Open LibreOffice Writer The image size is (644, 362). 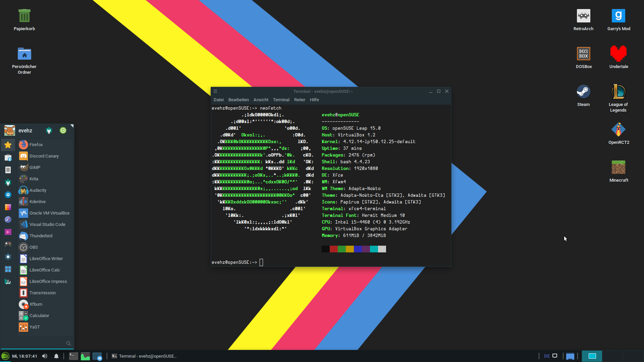coord(46,259)
